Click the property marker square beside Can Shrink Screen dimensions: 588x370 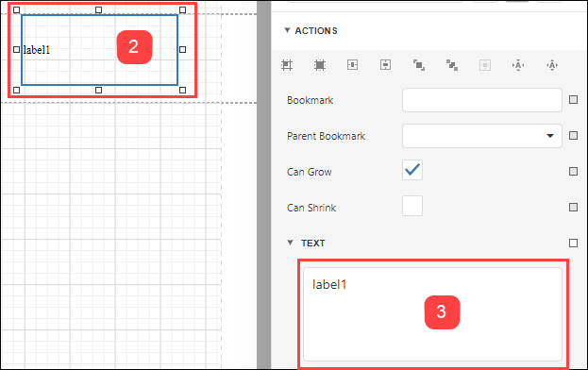click(573, 208)
